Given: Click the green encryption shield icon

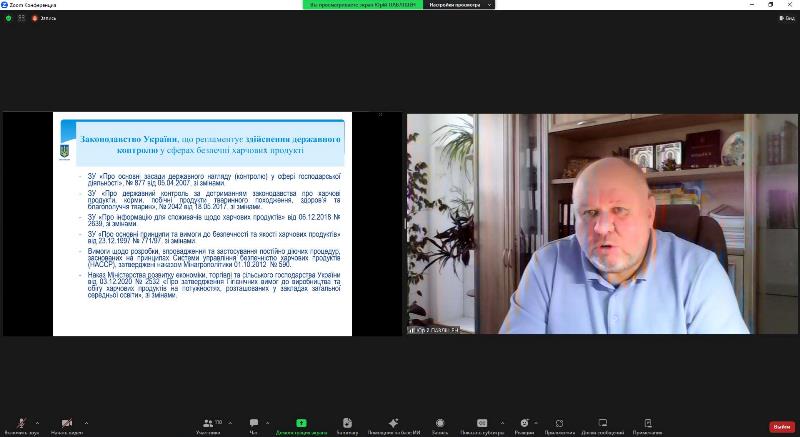Looking at the screenshot, I should point(8,18).
